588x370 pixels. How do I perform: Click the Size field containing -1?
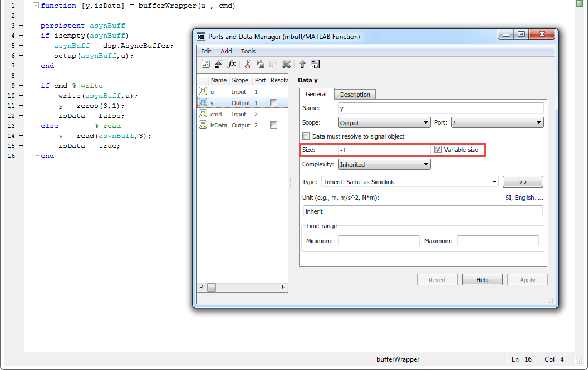tap(384, 150)
